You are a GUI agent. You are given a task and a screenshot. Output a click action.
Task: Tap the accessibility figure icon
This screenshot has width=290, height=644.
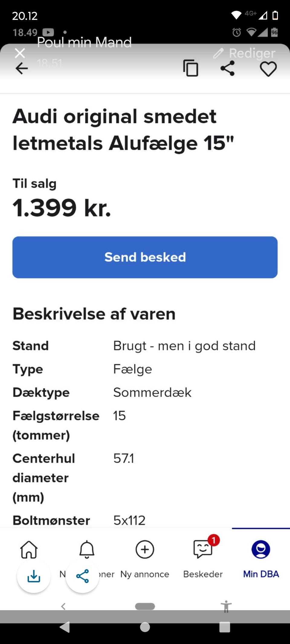(x=226, y=606)
